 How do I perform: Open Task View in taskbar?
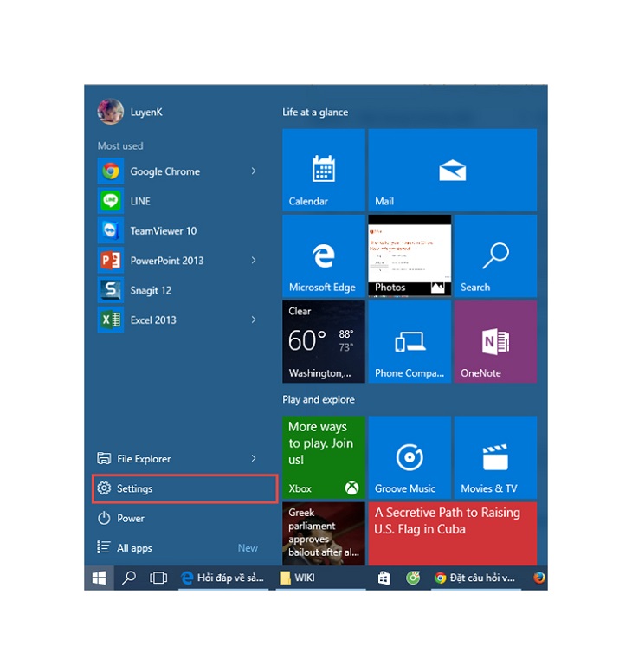coord(158,578)
